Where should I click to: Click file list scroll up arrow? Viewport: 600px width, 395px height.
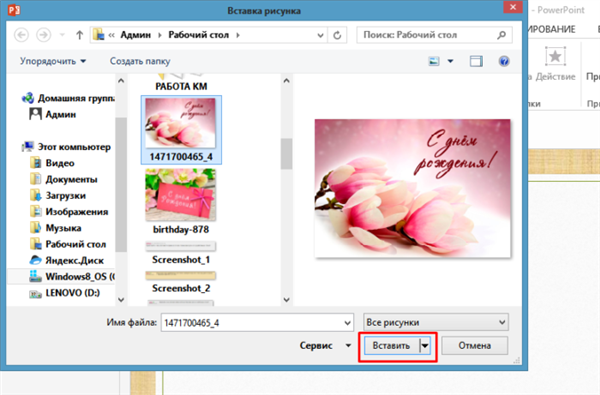(286, 81)
